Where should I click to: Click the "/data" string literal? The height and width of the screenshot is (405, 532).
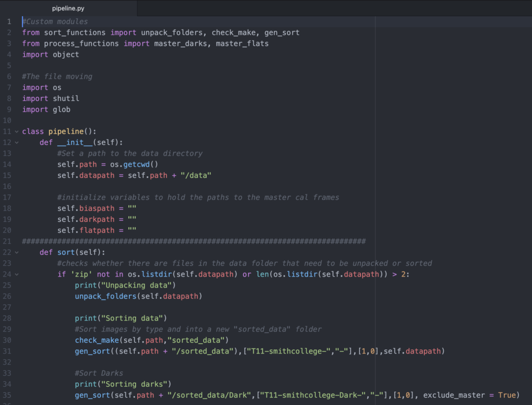coord(196,176)
